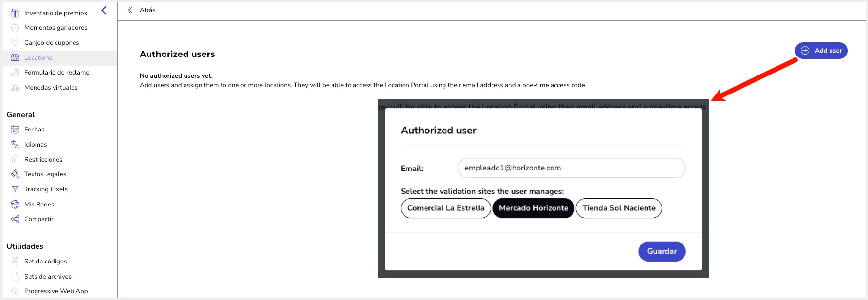Open Sets de archivos utility
Viewport: 868px width, 300px height.
[x=48, y=277]
